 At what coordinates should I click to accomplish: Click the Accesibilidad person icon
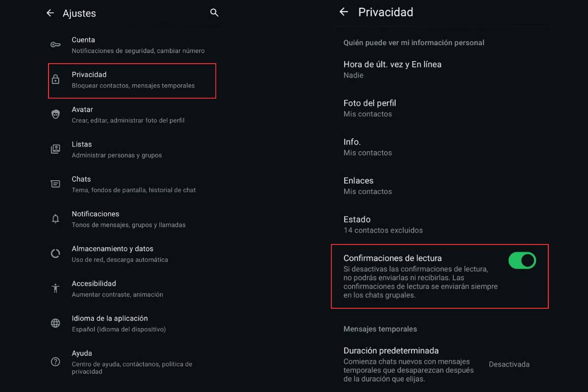click(x=55, y=288)
